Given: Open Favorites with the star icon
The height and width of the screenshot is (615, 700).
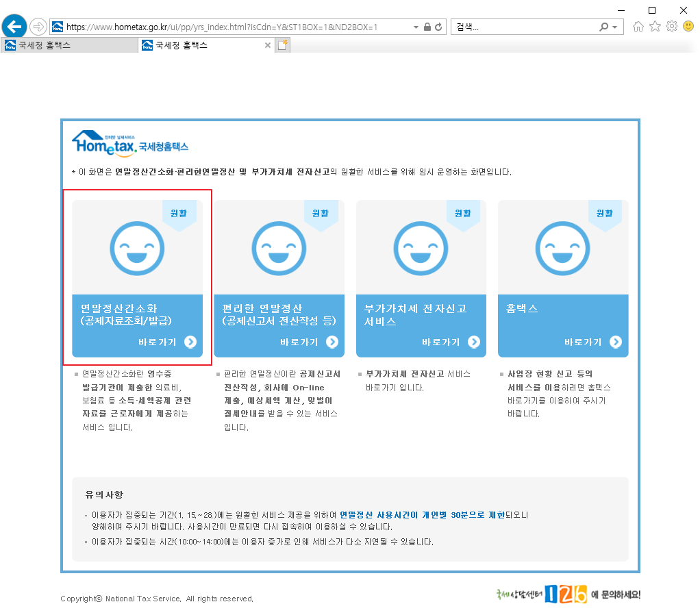Looking at the screenshot, I should (655, 27).
